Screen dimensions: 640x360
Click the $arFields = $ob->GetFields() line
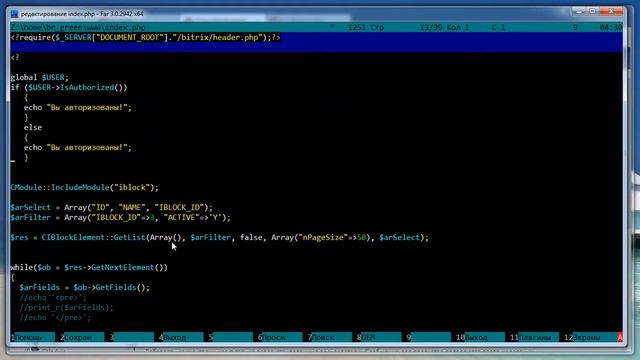tap(84, 287)
